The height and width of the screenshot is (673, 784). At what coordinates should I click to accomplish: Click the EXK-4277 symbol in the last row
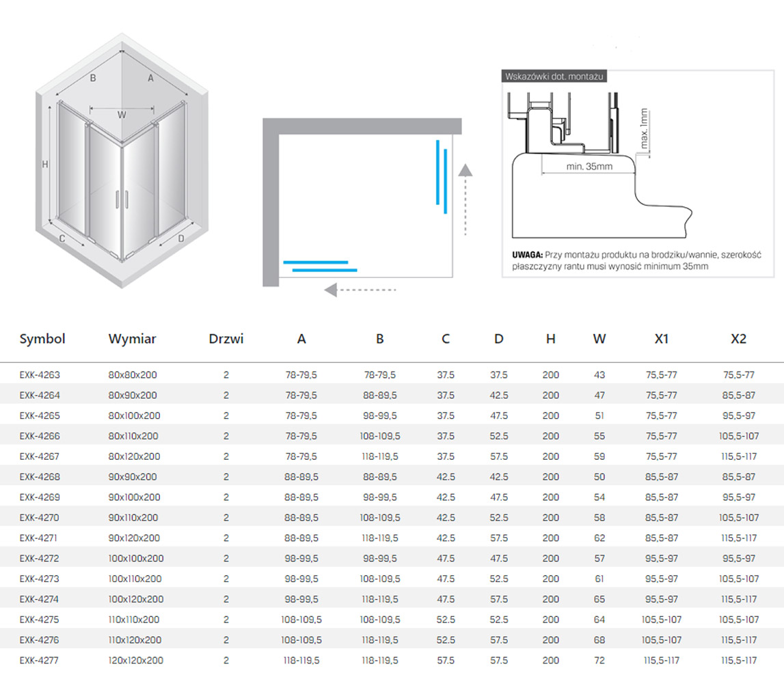40,661
